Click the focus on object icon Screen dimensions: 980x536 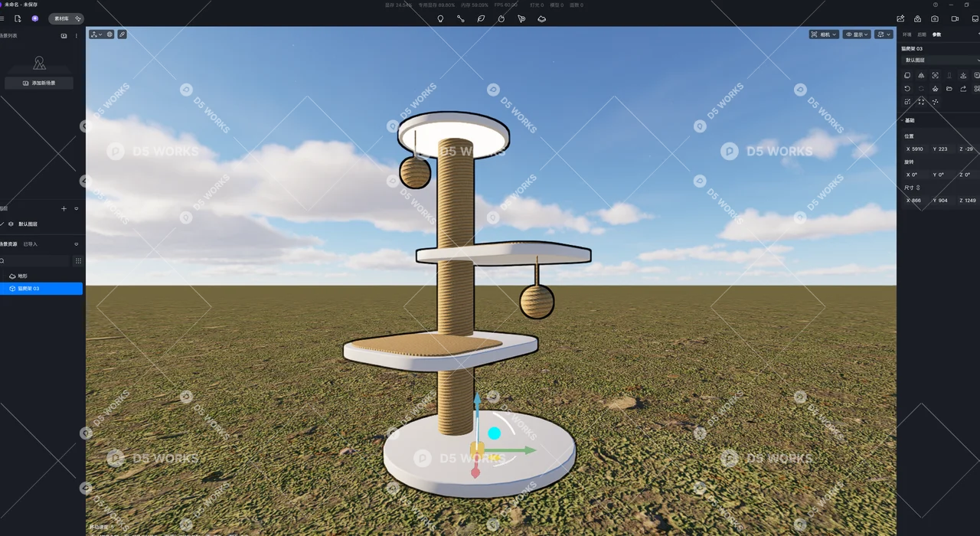(x=935, y=76)
